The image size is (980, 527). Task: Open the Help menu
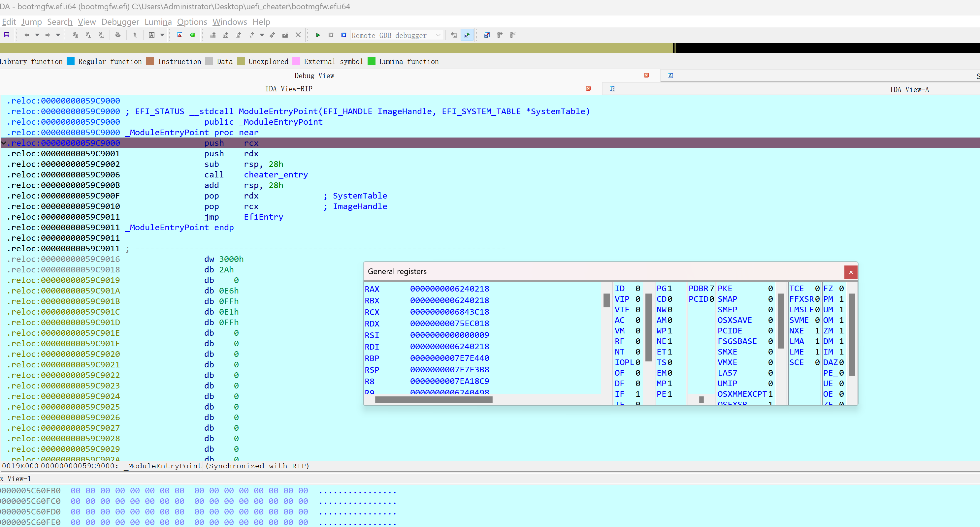(x=261, y=22)
